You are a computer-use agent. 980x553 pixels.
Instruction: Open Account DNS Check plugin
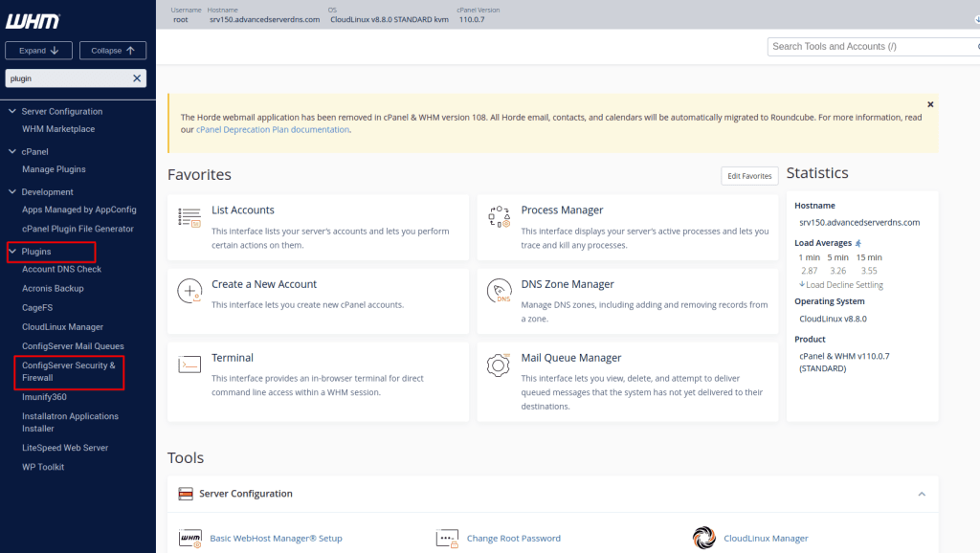pos(61,269)
